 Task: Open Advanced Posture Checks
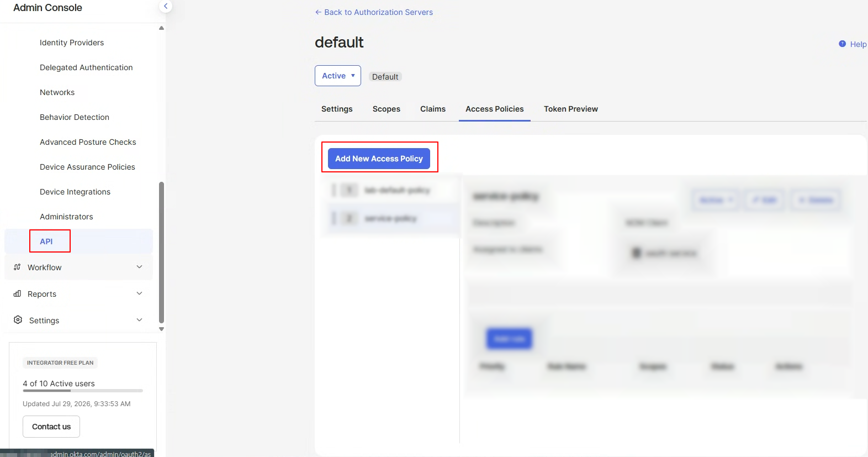(88, 142)
